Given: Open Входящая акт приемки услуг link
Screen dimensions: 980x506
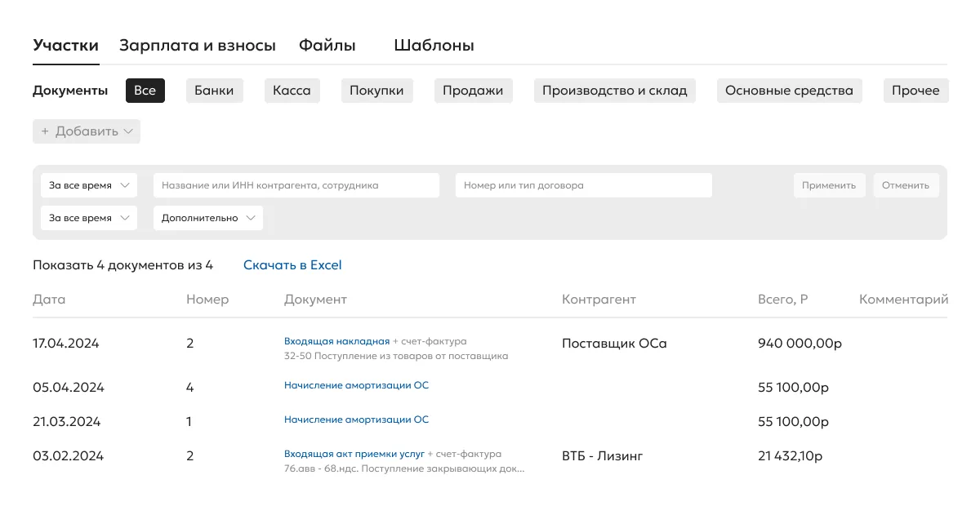Looking at the screenshot, I should [354, 454].
